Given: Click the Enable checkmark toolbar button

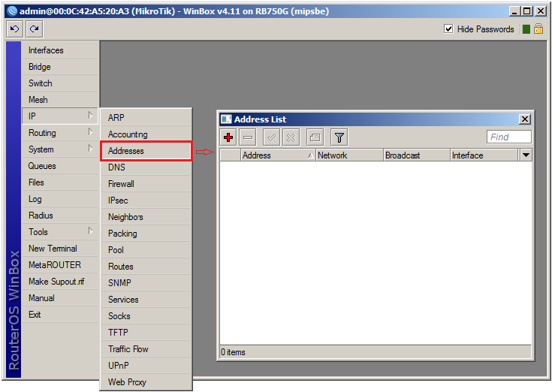Looking at the screenshot, I should (x=271, y=137).
